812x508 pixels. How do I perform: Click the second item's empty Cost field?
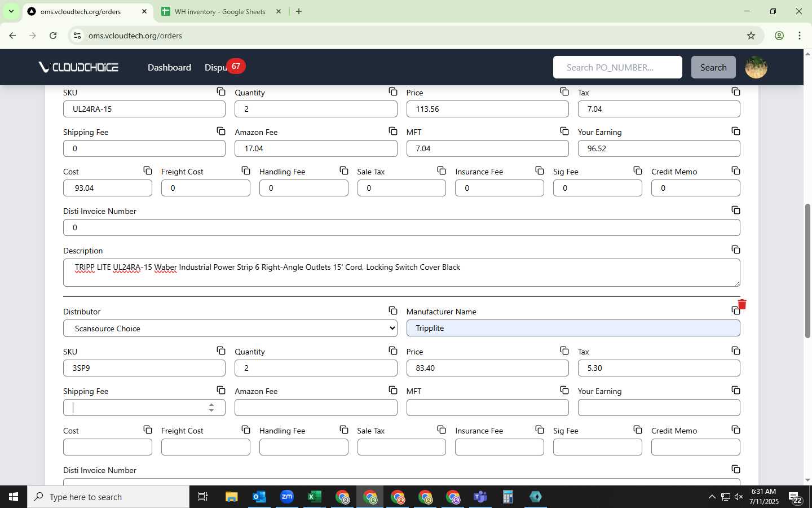tap(108, 447)
